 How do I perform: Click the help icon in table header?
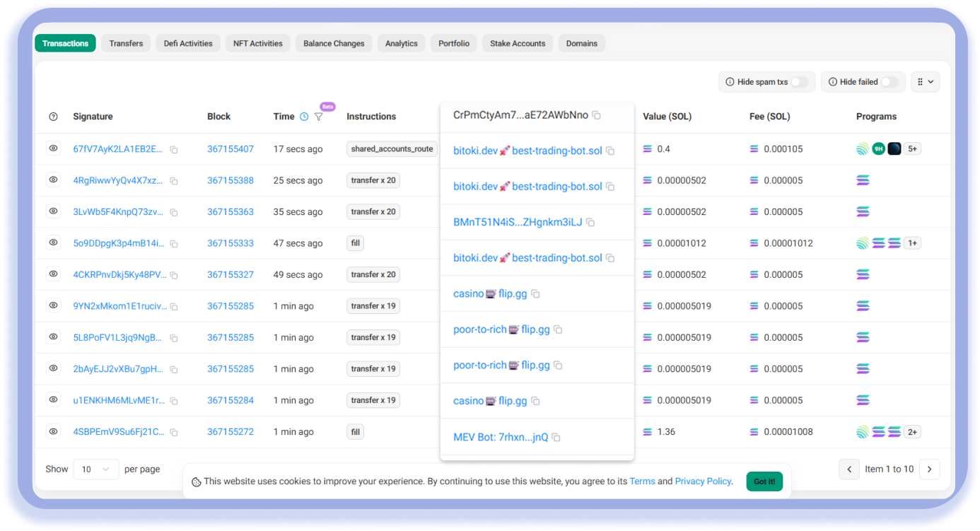(53, 117)
